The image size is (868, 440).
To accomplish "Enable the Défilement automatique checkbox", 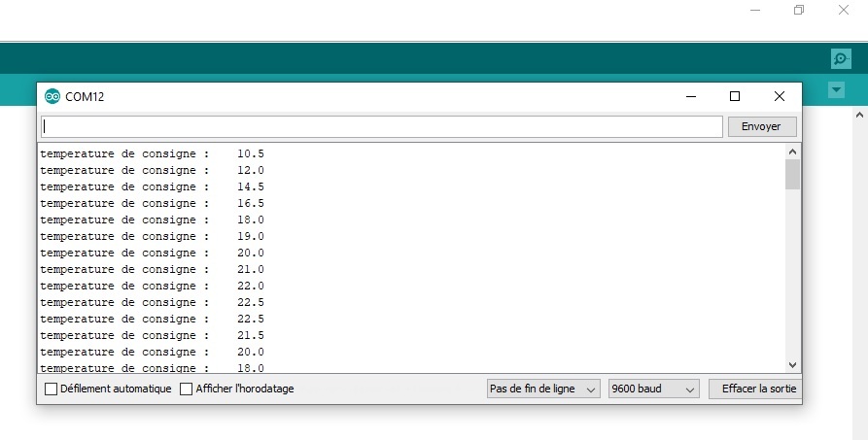I will [52, 389].
